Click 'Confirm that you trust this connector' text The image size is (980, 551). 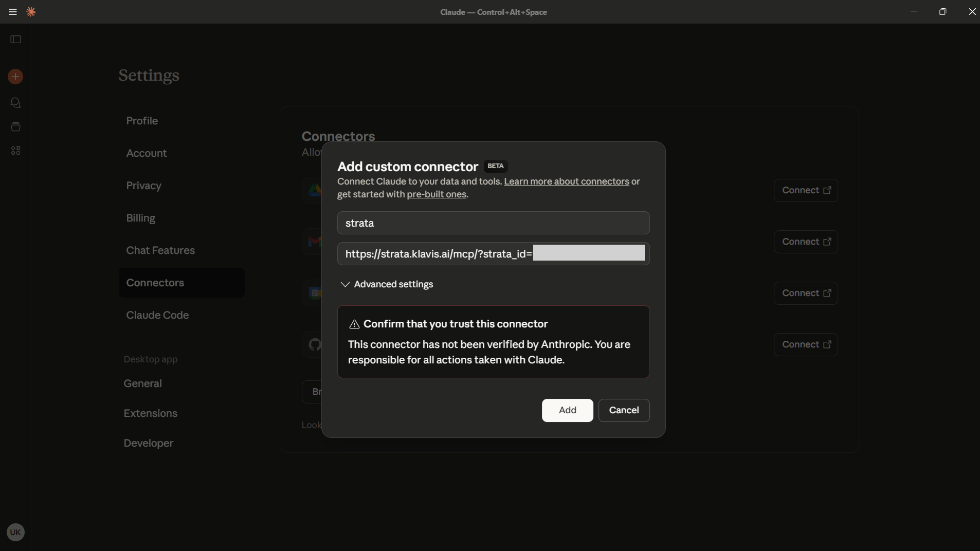456,324
